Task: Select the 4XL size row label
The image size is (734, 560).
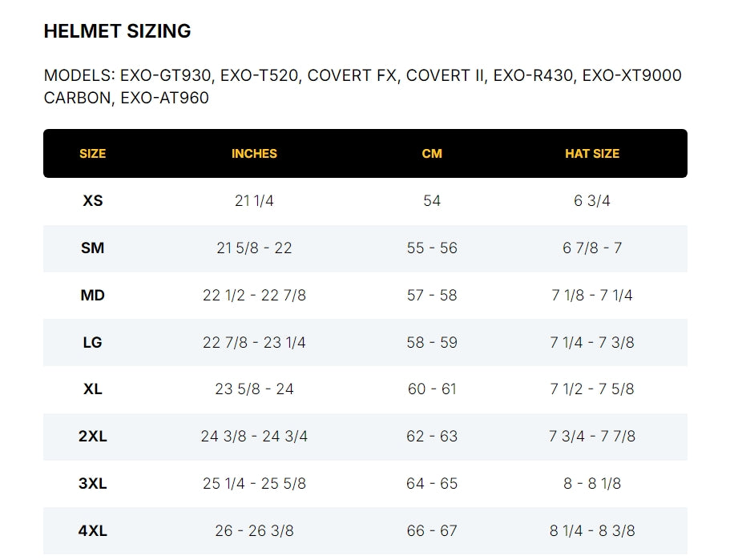Action: 93,530
